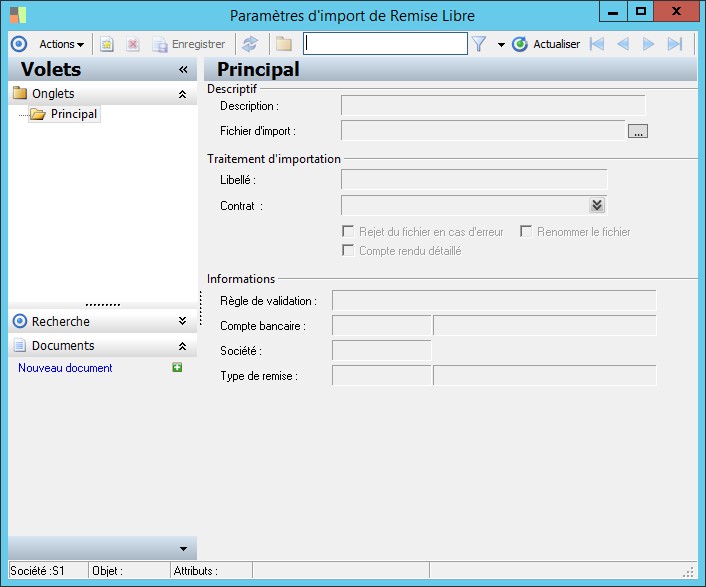Click the folder icon in toolbar
The image size is (706, 587).
point(284,44)
